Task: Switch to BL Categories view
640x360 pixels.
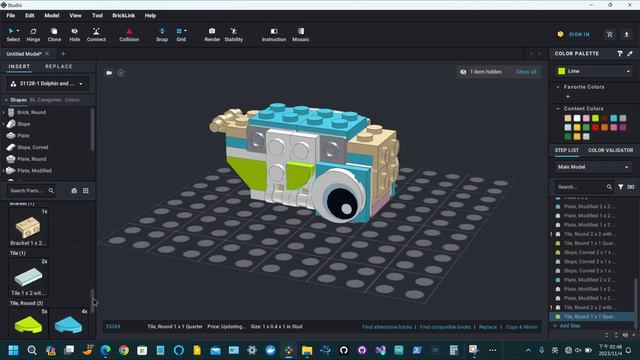Action: pyautogui.click(x=45, y=100)
